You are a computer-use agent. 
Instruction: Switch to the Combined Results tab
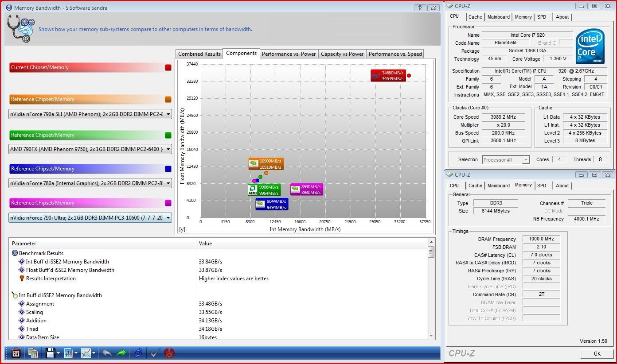coord(199,54)
